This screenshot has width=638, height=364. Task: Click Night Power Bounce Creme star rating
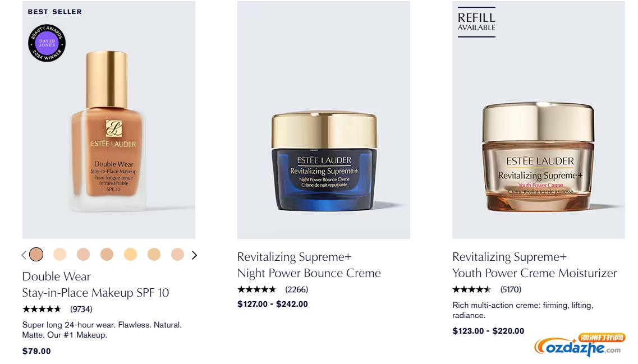(x=257, y=289)
